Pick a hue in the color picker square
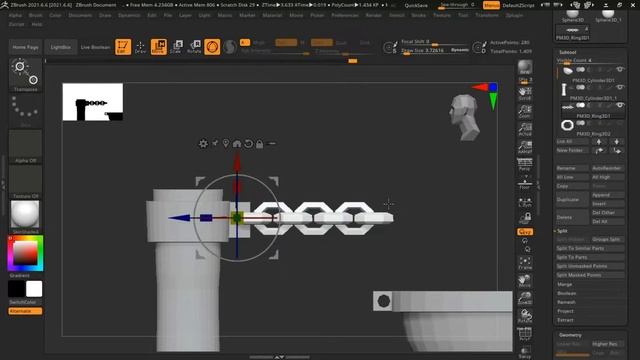The height and width of the screenshot is (360, 640). [25, 253]
